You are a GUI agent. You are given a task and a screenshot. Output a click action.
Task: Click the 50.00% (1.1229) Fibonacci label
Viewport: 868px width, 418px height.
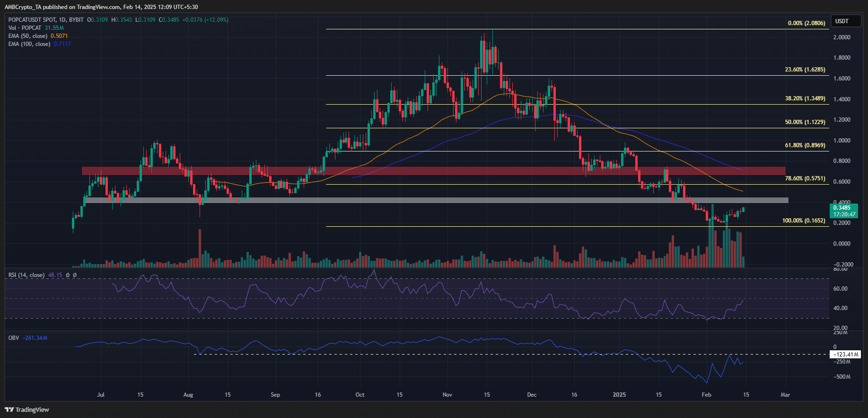tap(805, 122)
